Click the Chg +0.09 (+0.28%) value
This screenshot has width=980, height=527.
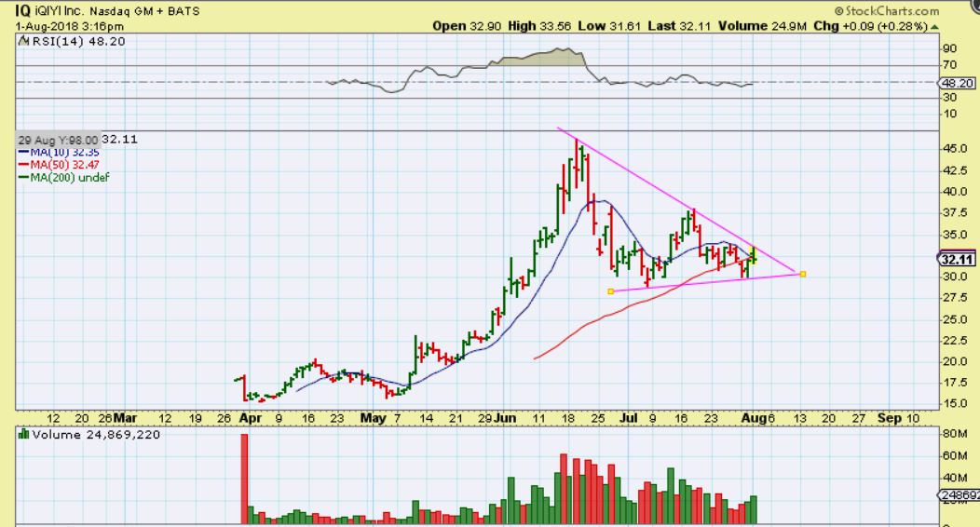tap(872, 26)
